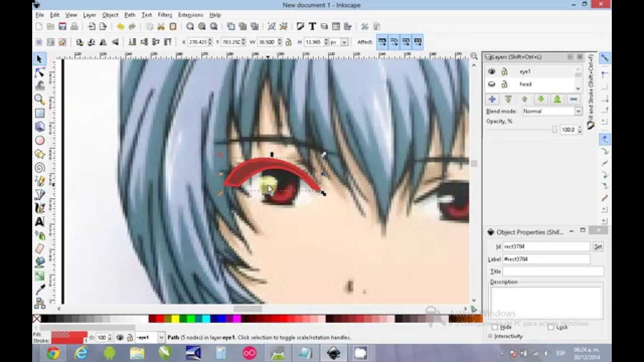This screenshot has height=362, width=644.
Task: Open the Blend mode dropdown
Action: (x=579, y=111)
